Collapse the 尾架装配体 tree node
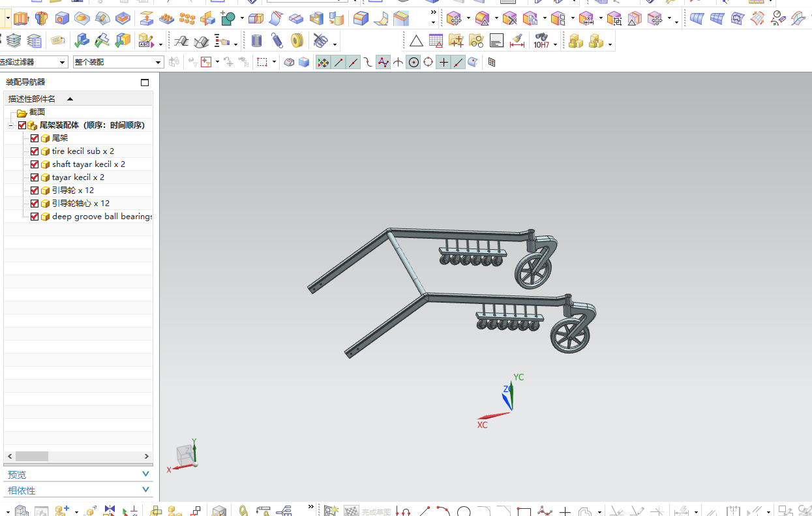The width and height of the screenshot is (812, 516). coord(11,125)
